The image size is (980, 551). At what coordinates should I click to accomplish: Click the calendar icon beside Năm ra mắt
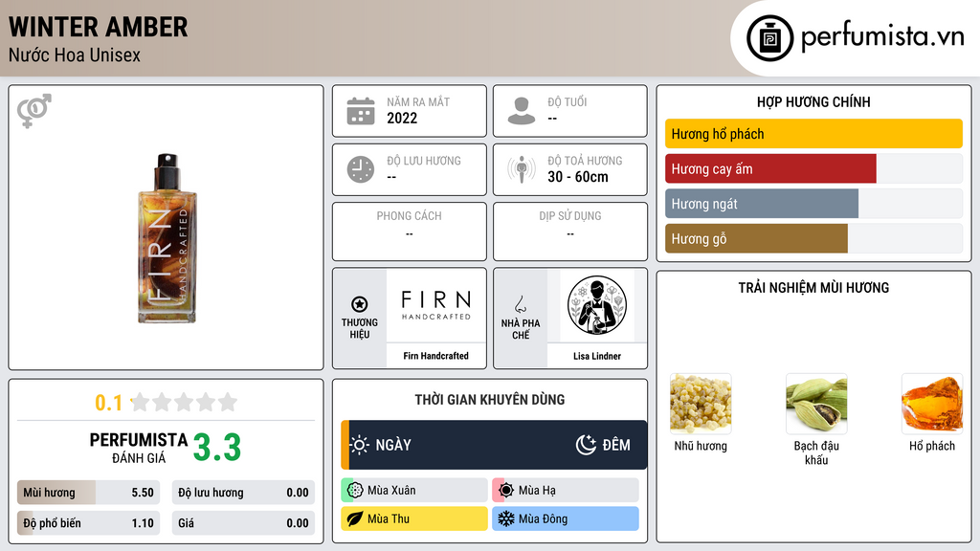(361, 111)
